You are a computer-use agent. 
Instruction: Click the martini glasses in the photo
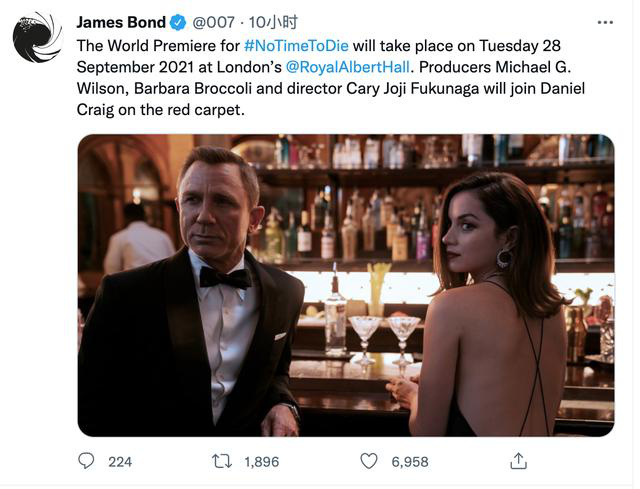click(x=385, y=330)
